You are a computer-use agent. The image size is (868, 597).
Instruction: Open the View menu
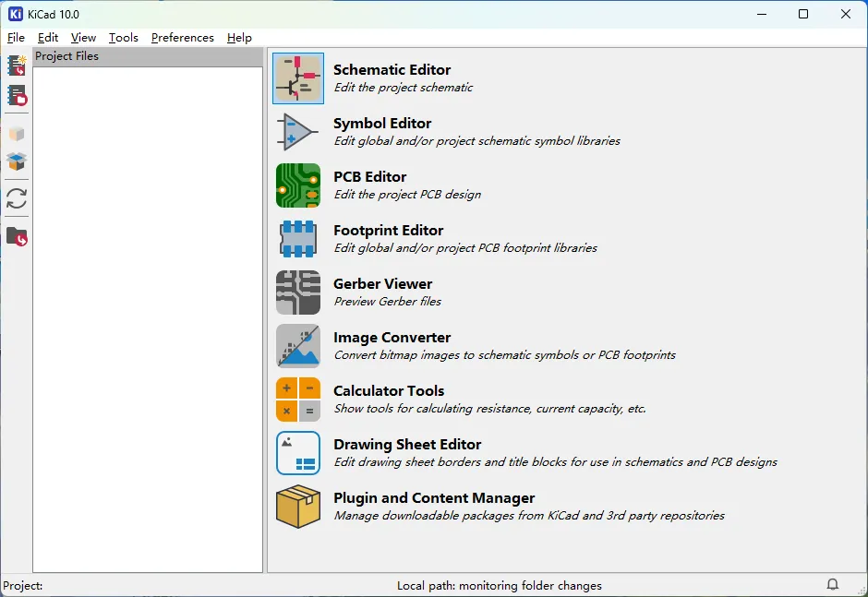pyautogui.click(x=83, y=38)
